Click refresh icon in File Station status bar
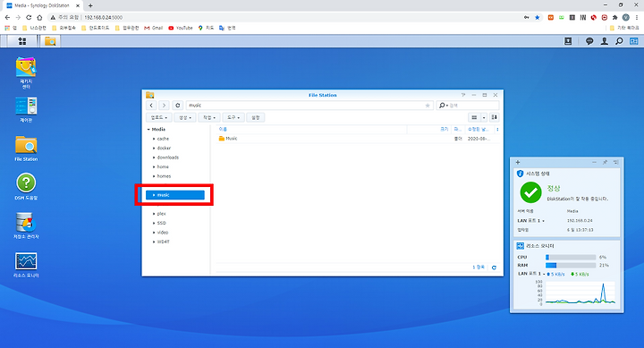 pos(494,267)
